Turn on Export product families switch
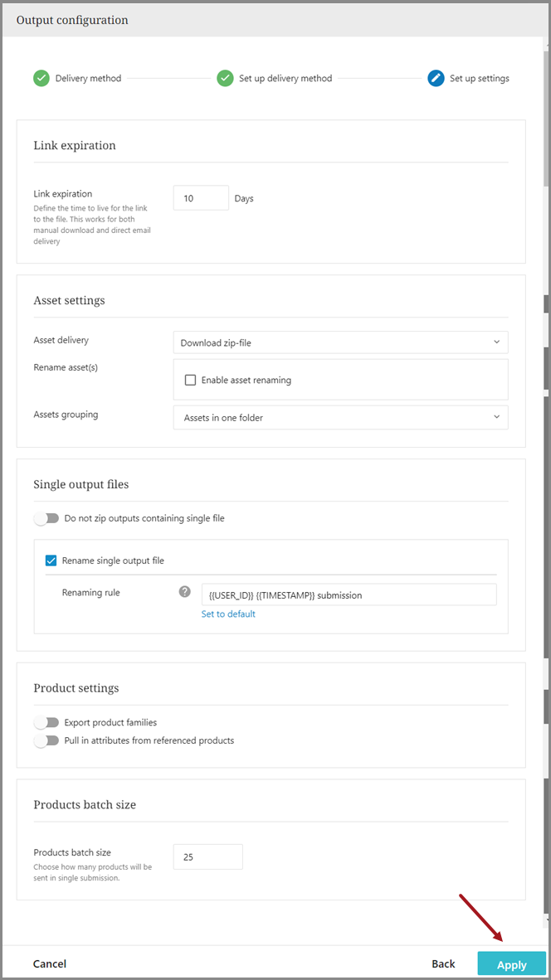 (46, 722)
